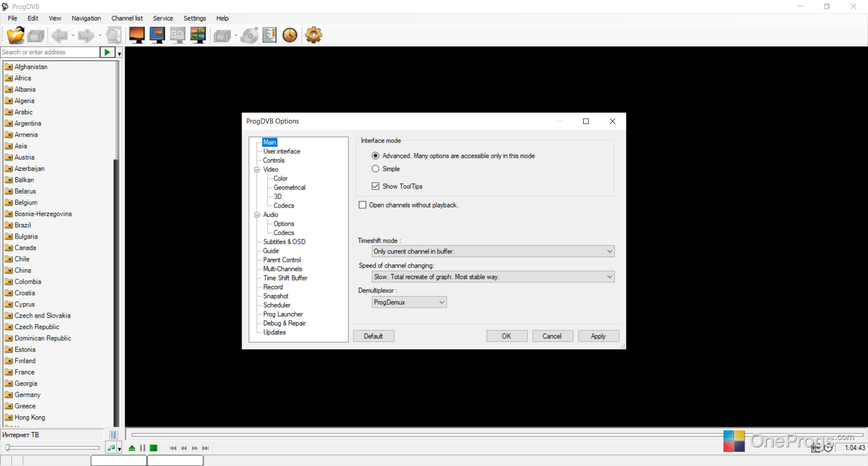This screenshot has width=868, height=466.
Task: Click the blue picture-in-picture monitor icon
Action: [x=157, y=35]
